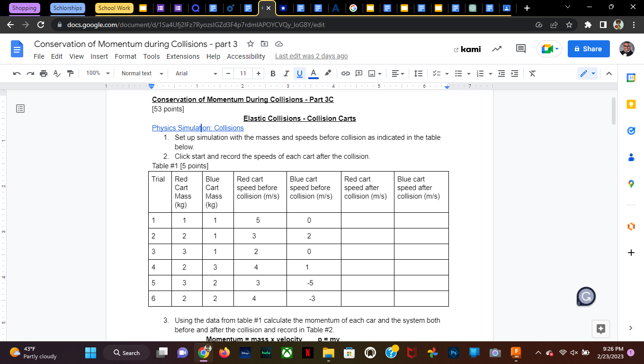Screen dimensions: 644x364
Task: Open the checklist menu arrow
Action: click(x=447, y=73)
